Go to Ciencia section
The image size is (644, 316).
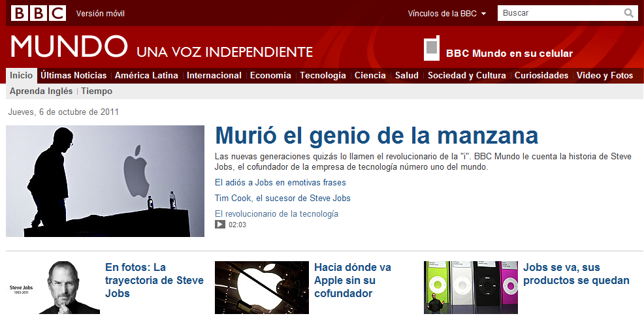click(x=370, y=76)
